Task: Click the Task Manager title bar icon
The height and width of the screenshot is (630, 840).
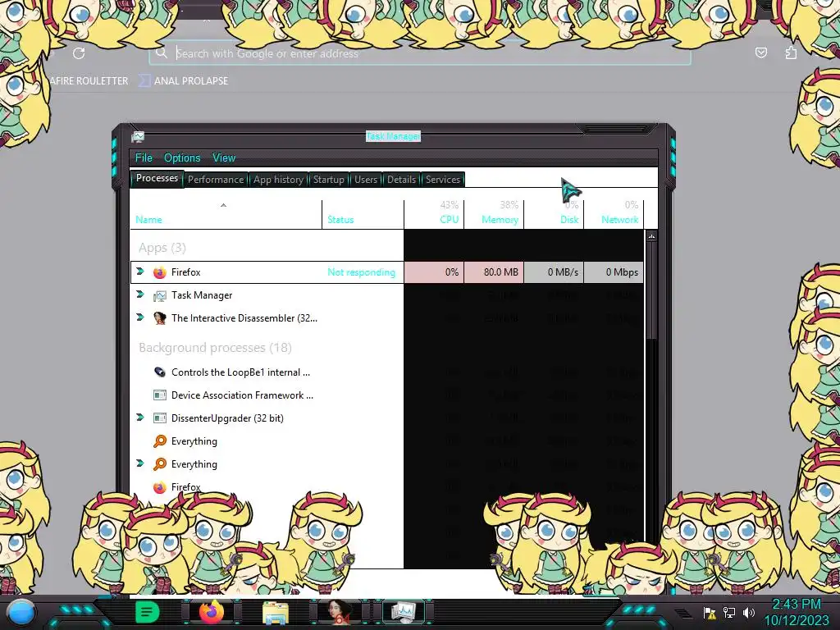Action: click(x=138, y=137)
